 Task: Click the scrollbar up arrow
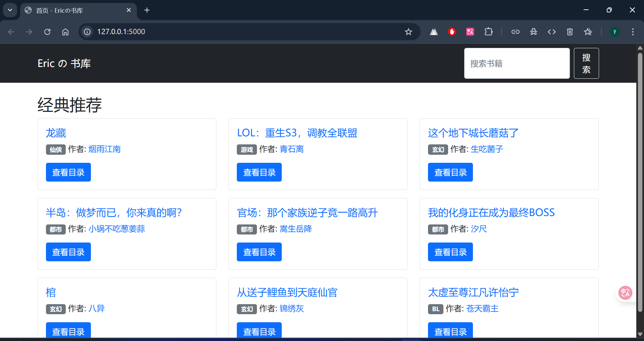(640, 48)
